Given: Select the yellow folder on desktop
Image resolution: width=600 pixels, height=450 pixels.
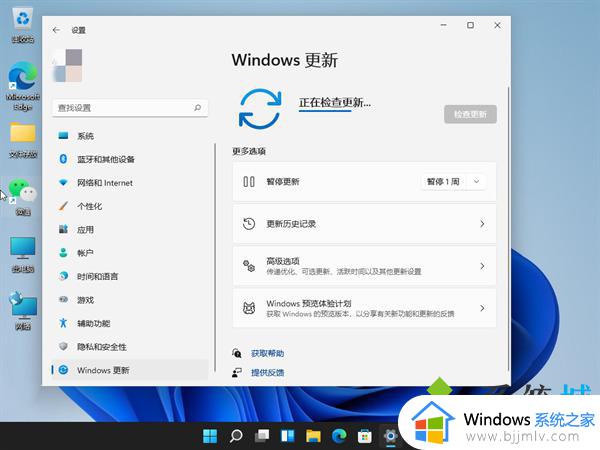Looking at the screenshot, I should pyautogui.click(x=23, y=140).
